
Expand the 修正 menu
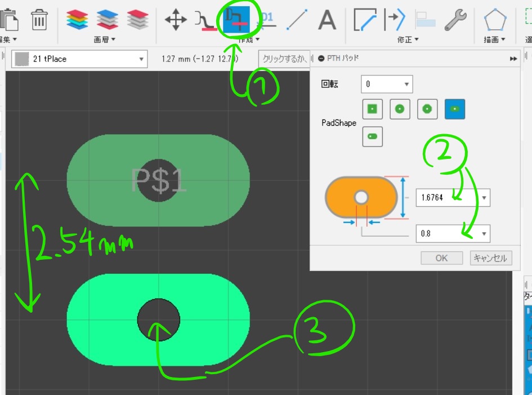[408, 40]
